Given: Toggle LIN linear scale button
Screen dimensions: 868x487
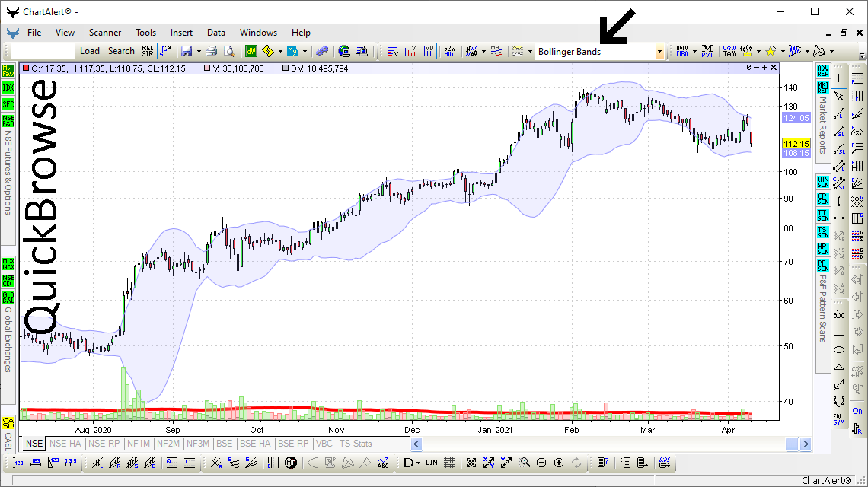Looking at the screenshot, I should click(432, 463).
